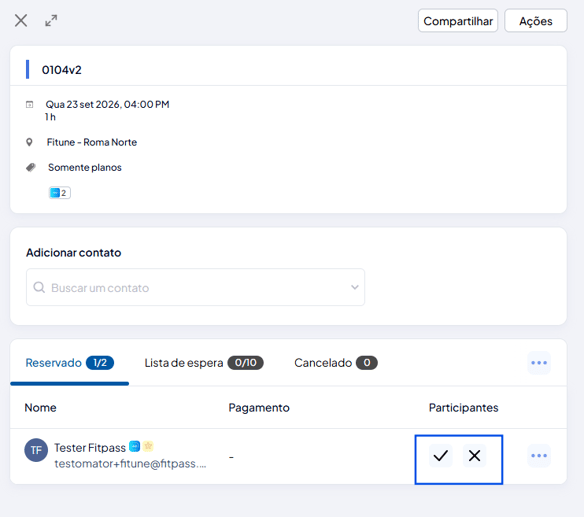The width and height of the screenshot is (584, 517).
Task: Mark Tester Fitpass as attended with checkmark
Action: (x=441, y=456)
